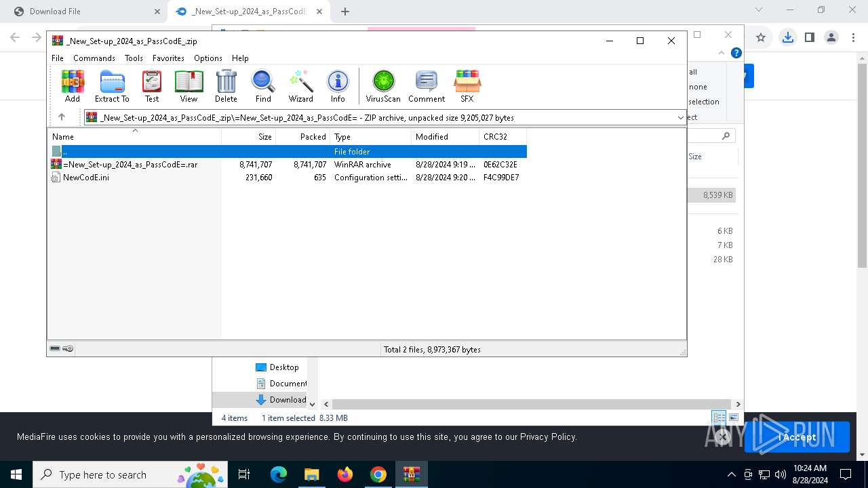Click the Packed column header
This screenshot has height=488, width=868.
(303, 136)
